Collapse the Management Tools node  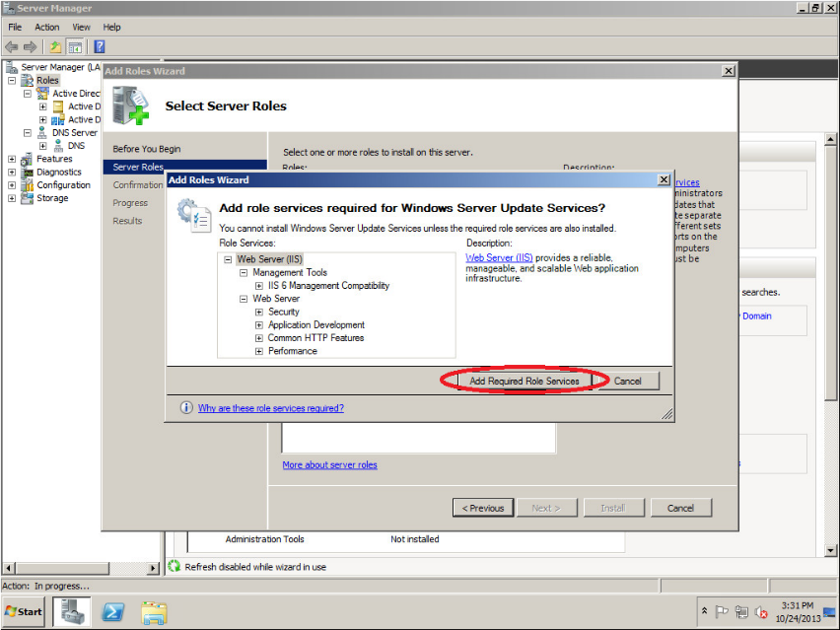(x=244, y=273)
